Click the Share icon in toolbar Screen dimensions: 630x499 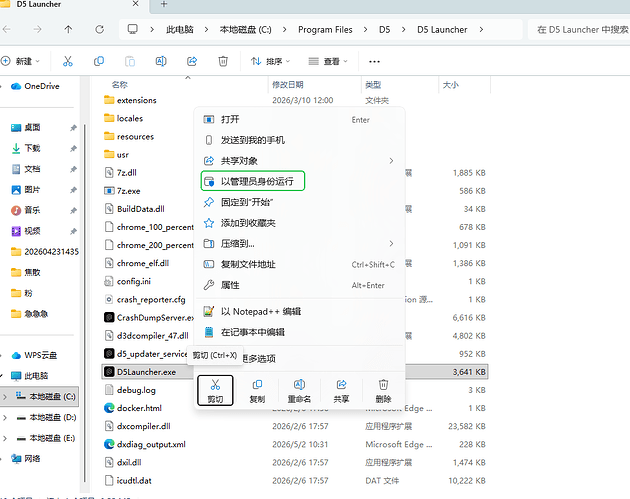coord(192,61)
